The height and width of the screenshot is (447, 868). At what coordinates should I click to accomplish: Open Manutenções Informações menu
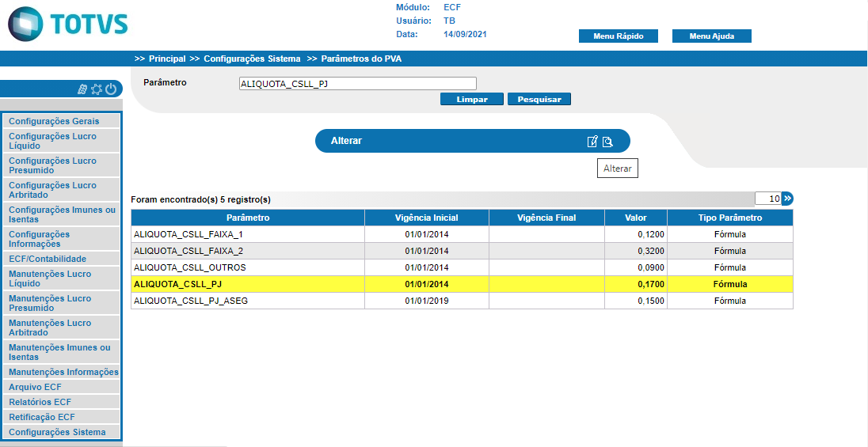tap(62, 372)
